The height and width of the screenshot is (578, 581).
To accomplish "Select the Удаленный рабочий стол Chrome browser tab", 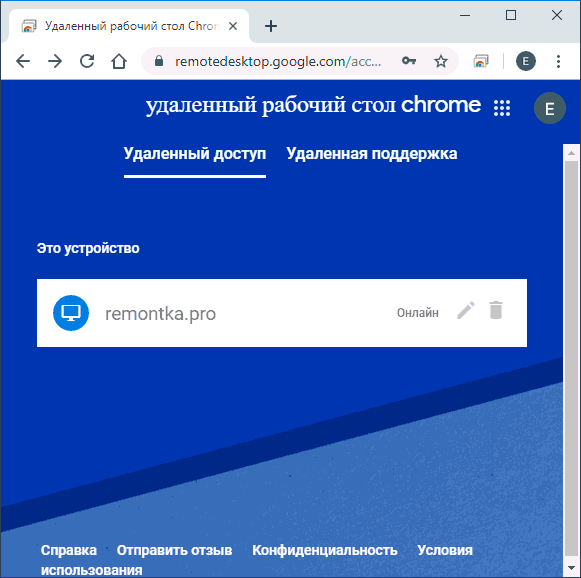I will (x=129, y=26).
